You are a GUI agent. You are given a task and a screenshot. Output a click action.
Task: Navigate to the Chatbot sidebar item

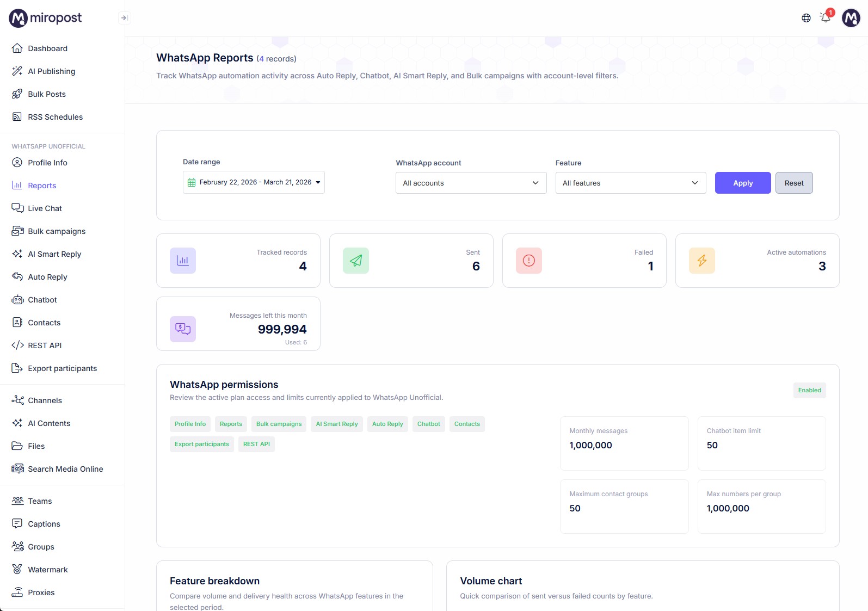click(42, 300)
